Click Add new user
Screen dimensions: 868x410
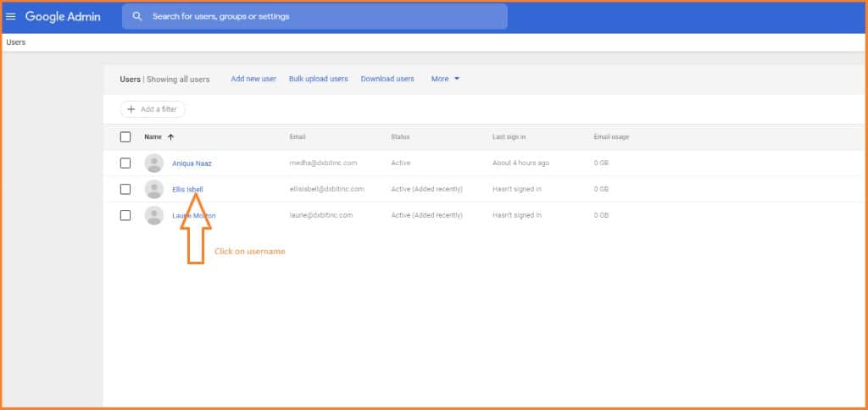click(x=253, y=79)
